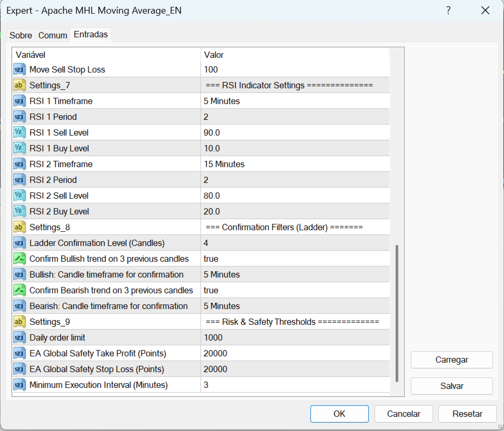Click the integer icon beside Daily order limit
The height and width of the screenshot is (431, 504).
click(19, 337)
